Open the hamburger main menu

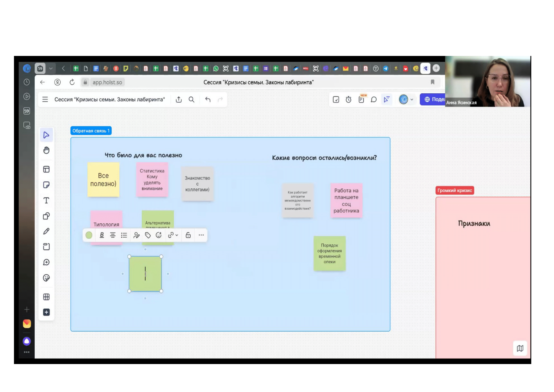click(45, 100)
